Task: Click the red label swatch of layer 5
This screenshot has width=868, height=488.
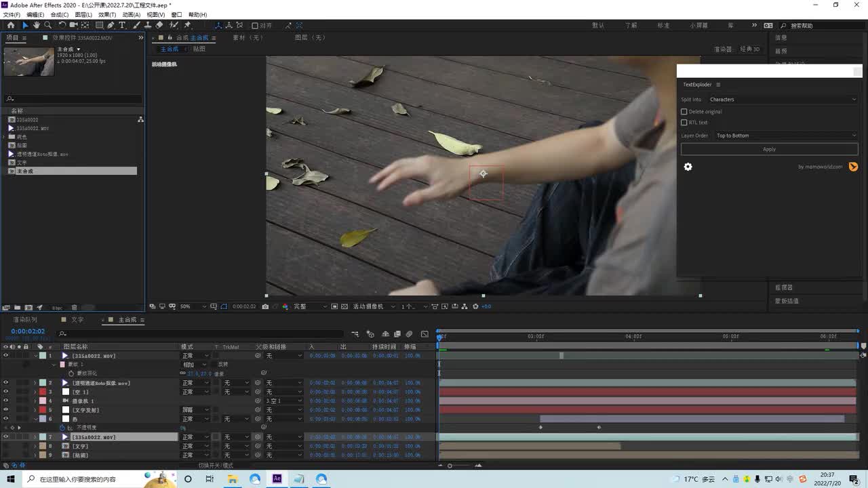Action: tap(42, 410)
